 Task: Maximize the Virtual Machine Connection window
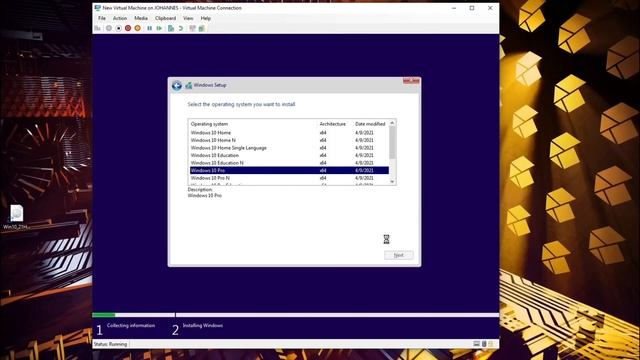click(x=472, y=8)
